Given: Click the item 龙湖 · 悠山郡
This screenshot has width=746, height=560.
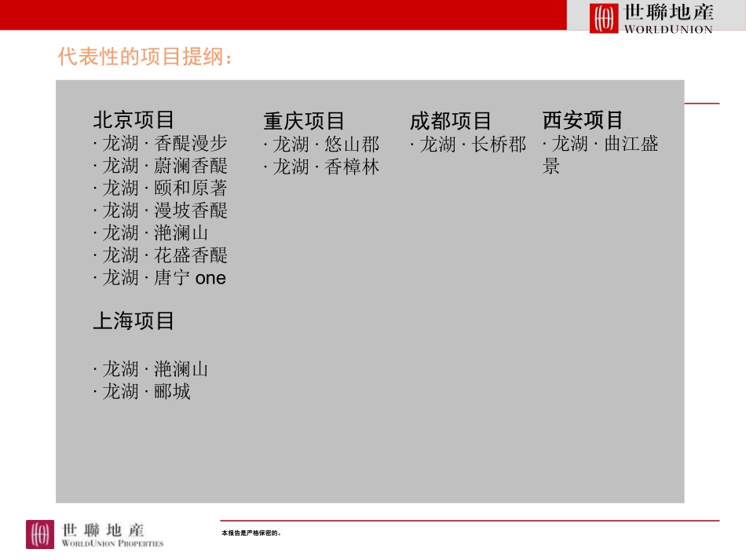Looking at the screenshot, I should (x=322, y=145).
